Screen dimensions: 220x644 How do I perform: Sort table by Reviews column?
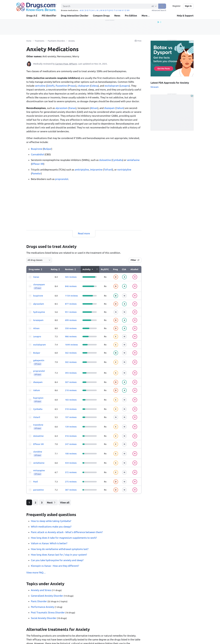pyautogui.click(x=70, y=270)
